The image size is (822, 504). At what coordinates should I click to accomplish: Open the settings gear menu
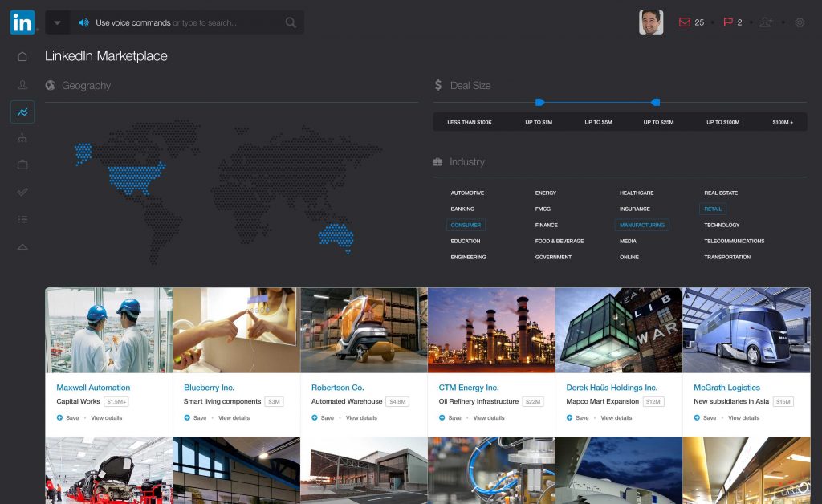(x=800, y=22)
